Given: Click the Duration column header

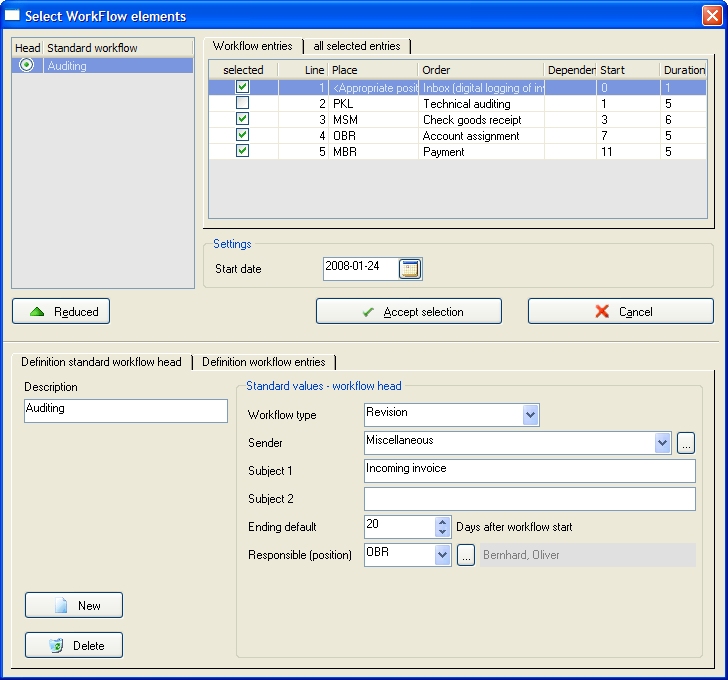Looking at the screenshot, I should [683, 70].
